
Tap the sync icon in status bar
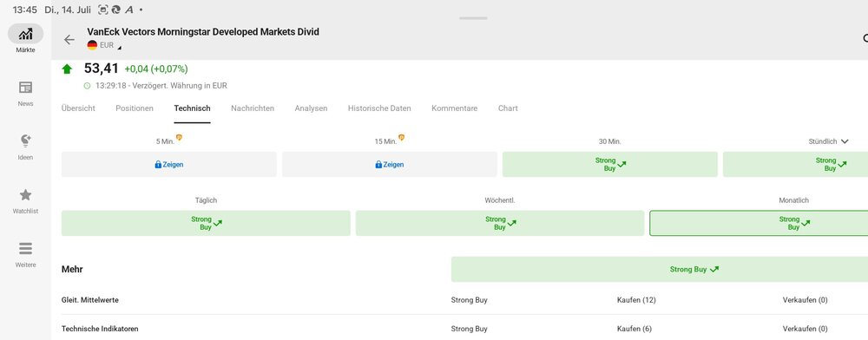tap(115, 10)
